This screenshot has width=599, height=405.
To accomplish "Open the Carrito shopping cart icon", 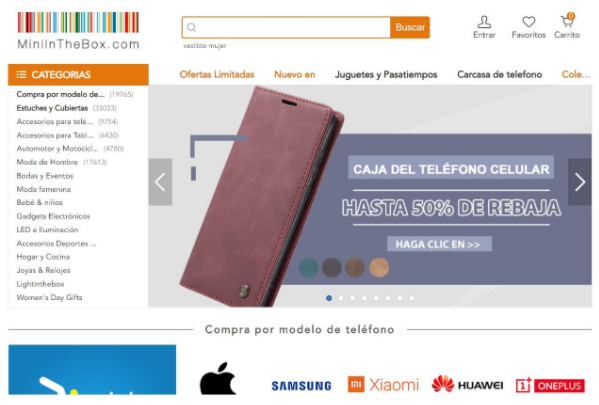I will [x=567, y=21].
